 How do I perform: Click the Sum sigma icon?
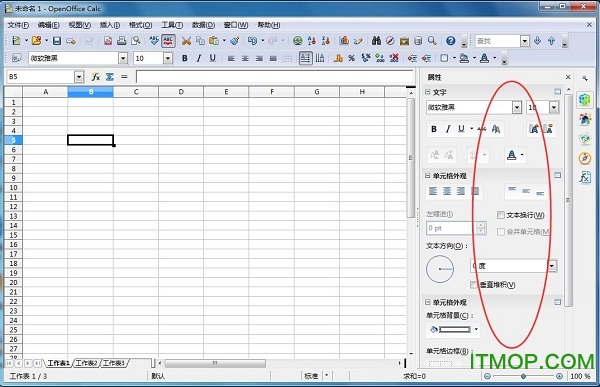109,77
